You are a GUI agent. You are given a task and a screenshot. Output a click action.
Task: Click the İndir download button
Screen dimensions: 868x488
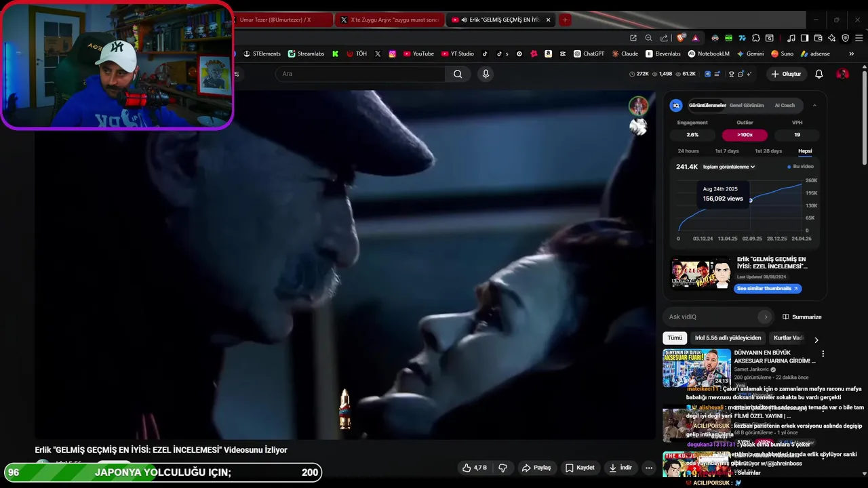click(620, 468)
